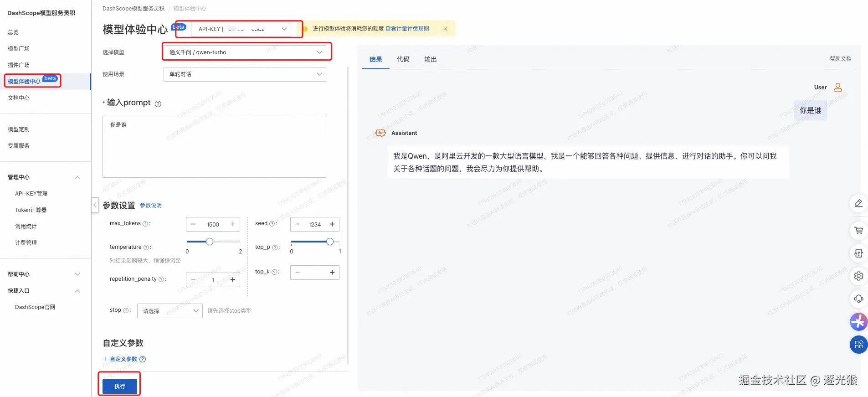Increase repetition_penalty with the plus button
The height and width of the screenshot is (397, 868).
point(233,280)
